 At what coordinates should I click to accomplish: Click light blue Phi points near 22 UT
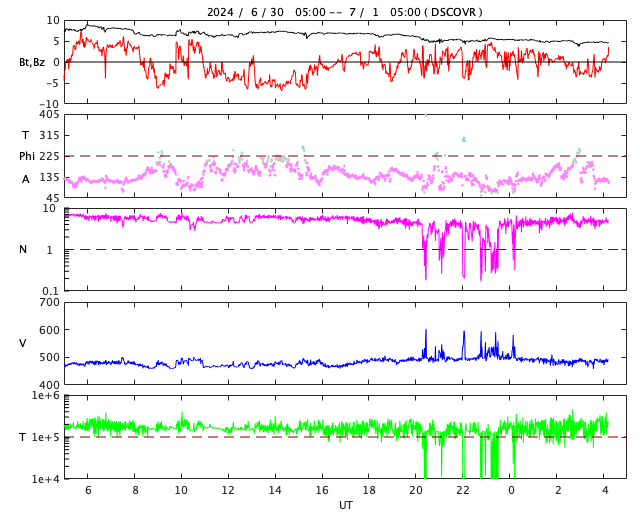[x=464, y=139]
